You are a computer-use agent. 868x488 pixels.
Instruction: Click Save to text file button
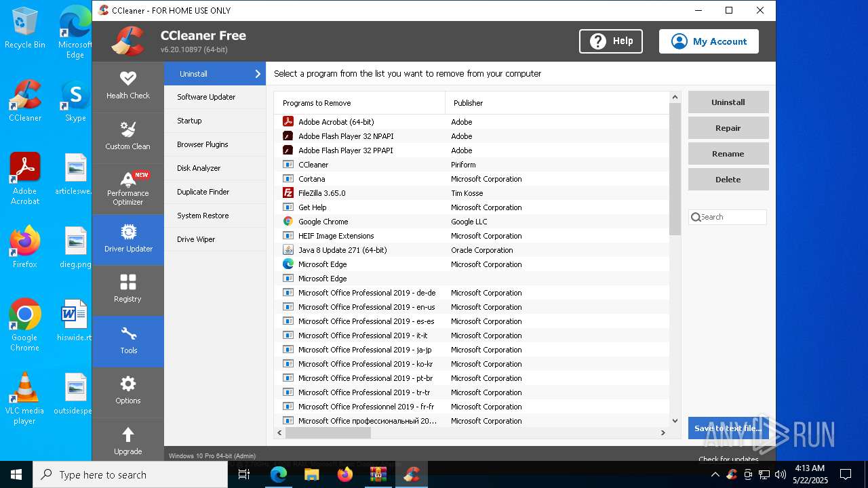[x=728, y=428]
